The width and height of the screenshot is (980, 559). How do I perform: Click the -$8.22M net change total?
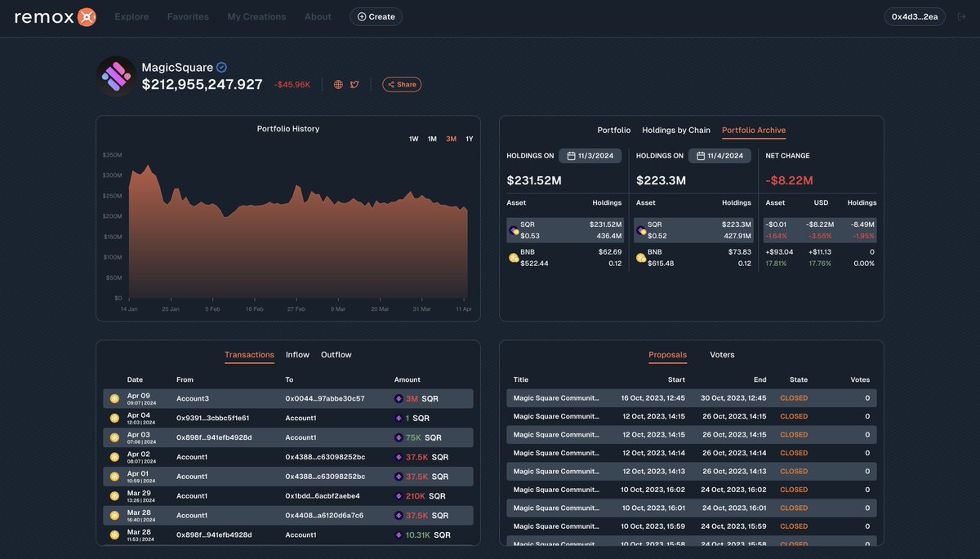tap(789, 180)
